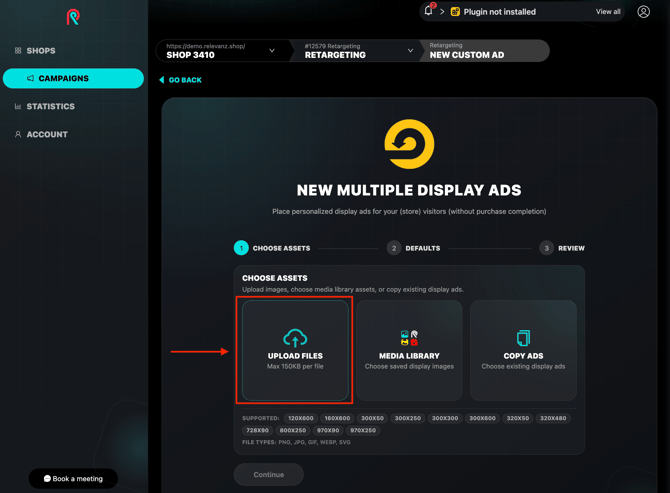Click the notification bell icon
This screenshot has width=670, height=493.
[428, 11]
